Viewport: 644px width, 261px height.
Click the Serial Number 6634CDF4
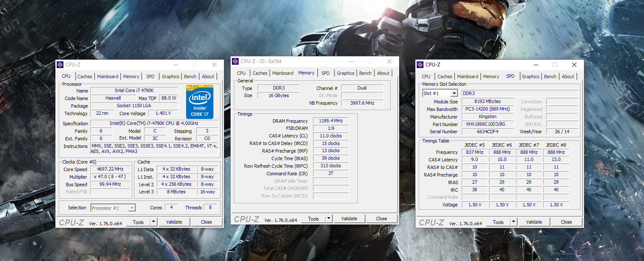tap(488, 132)
